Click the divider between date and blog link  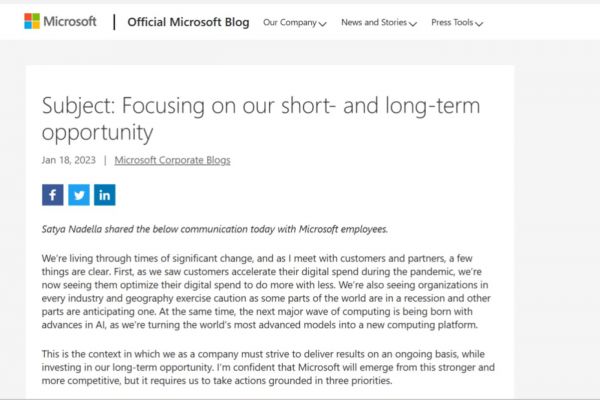pyautogui.click(x=104, y=159)
